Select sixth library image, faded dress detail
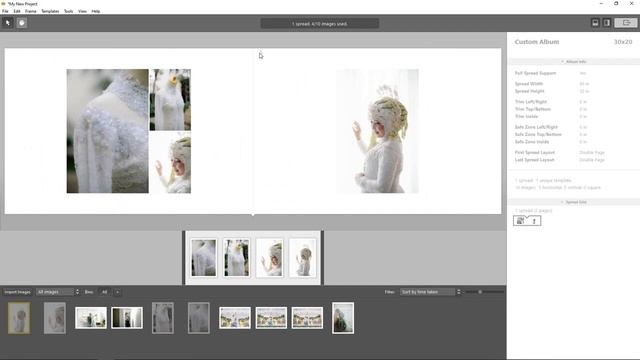The image size is (640, 360). [199, 318]
